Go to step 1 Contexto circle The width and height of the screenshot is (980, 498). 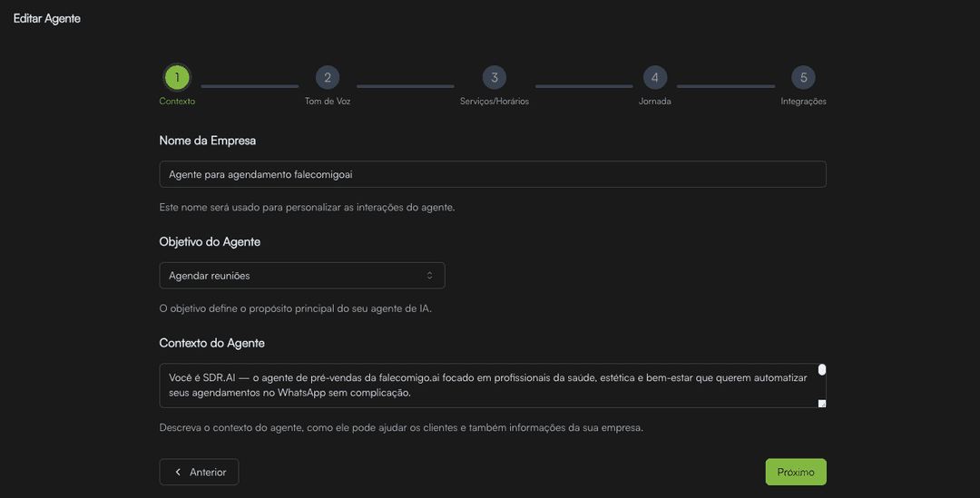(x=177, y=77)
